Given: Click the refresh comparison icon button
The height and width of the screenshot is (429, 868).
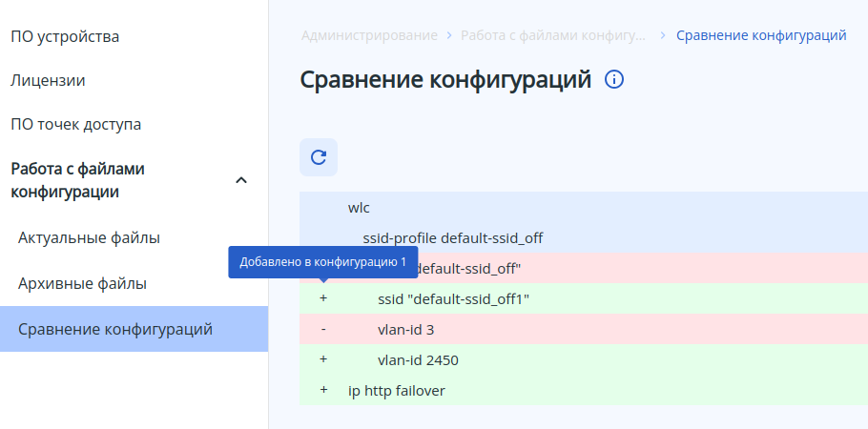Looking at the screenshot, I should point(319,157).
